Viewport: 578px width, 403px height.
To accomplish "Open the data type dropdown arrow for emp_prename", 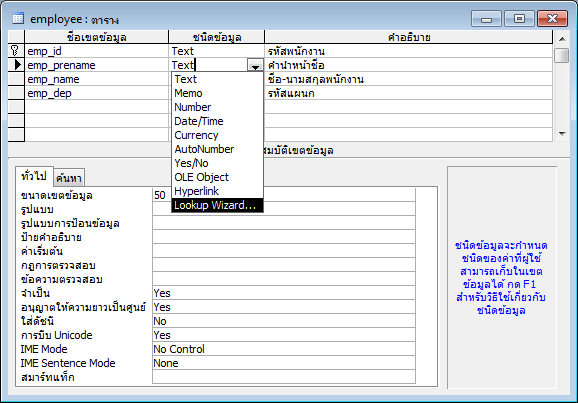I will 255,65.
